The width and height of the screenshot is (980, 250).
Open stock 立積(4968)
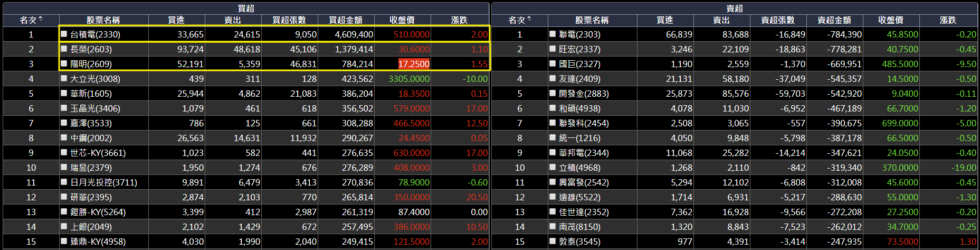pyautogui.click(x=579, y=168)
